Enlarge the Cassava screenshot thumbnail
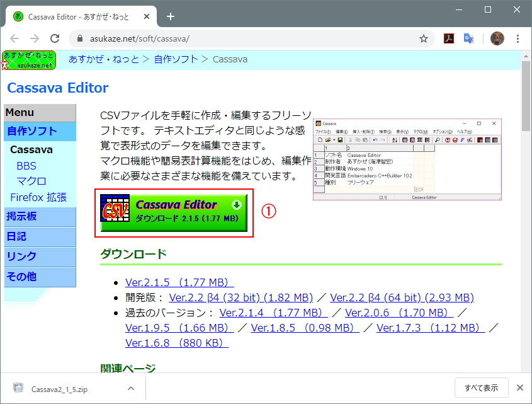This screenshot has height=404, width=532. click(x=407, y=159)
